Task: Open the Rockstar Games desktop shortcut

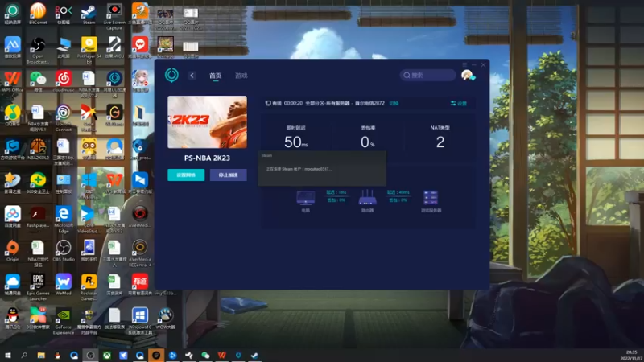Action: (89, 287)
